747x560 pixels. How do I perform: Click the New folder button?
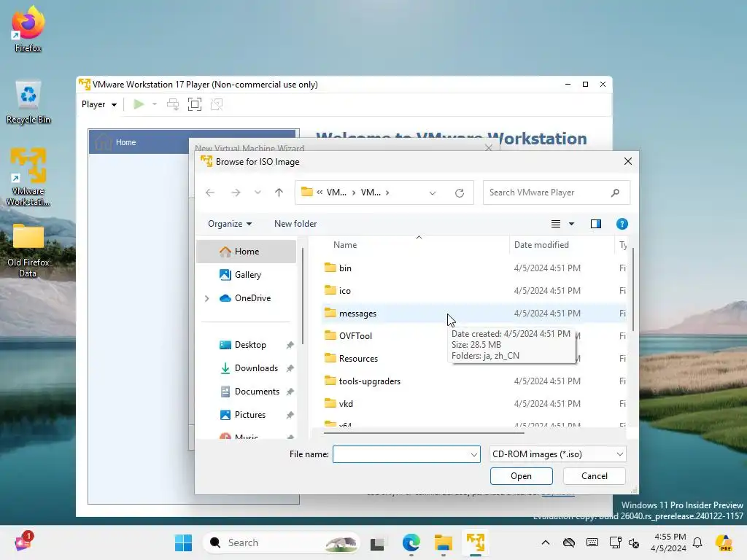tap(295, 224)
